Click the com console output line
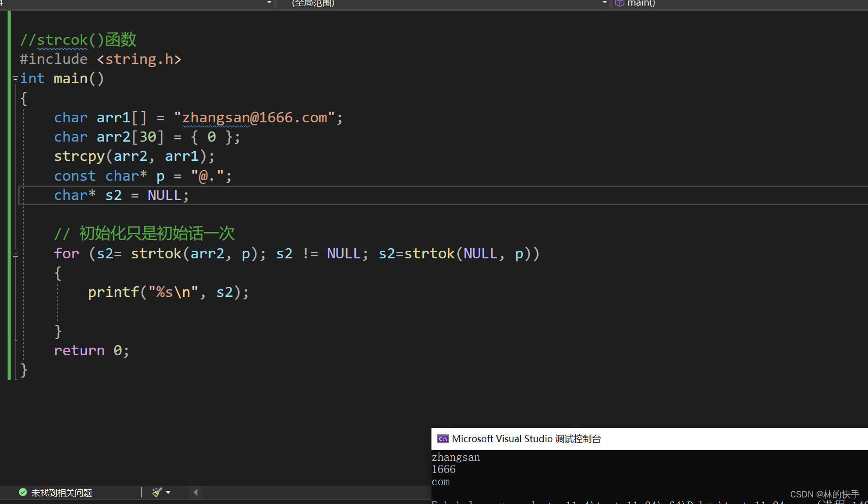The image size is (868, 504). click(441, 482)
